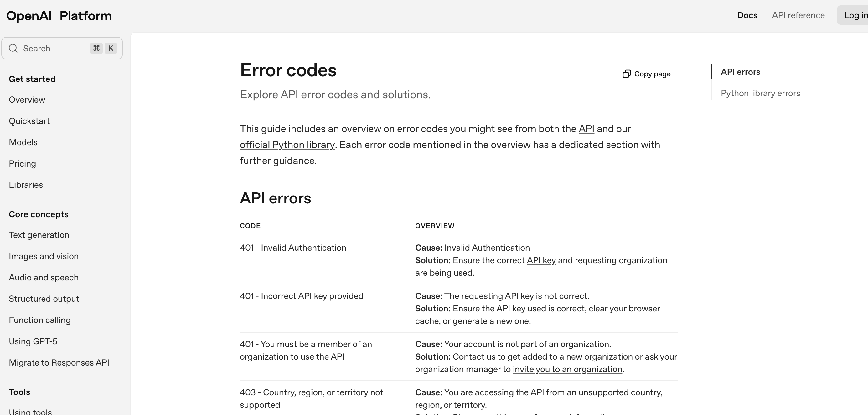Screen dimensions: 868x415
Task: Click the K shortcut key badge
Action: tap(111, 48)
